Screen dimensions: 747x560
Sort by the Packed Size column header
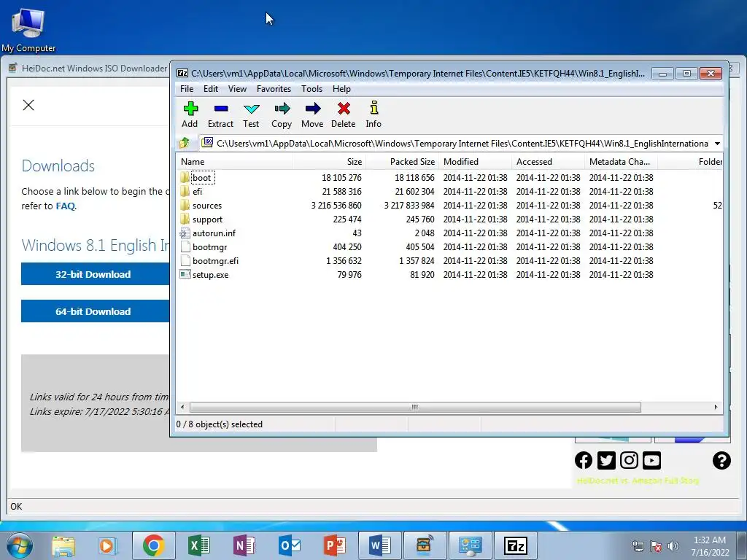click(x=402, y=162)
